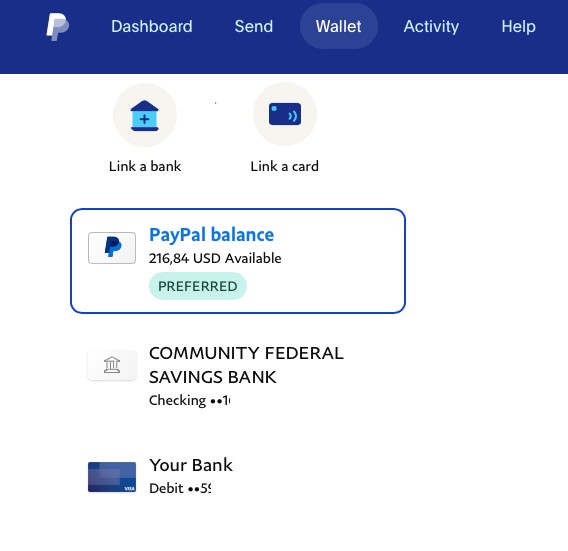Click the Link a card icon
Viewport: 568px width, 551px height.
[285, 114]
